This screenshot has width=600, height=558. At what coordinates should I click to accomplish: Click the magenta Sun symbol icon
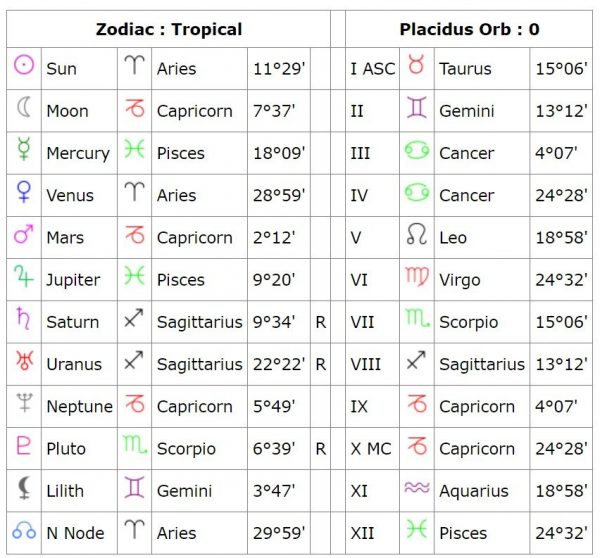[x=24, y=64]
